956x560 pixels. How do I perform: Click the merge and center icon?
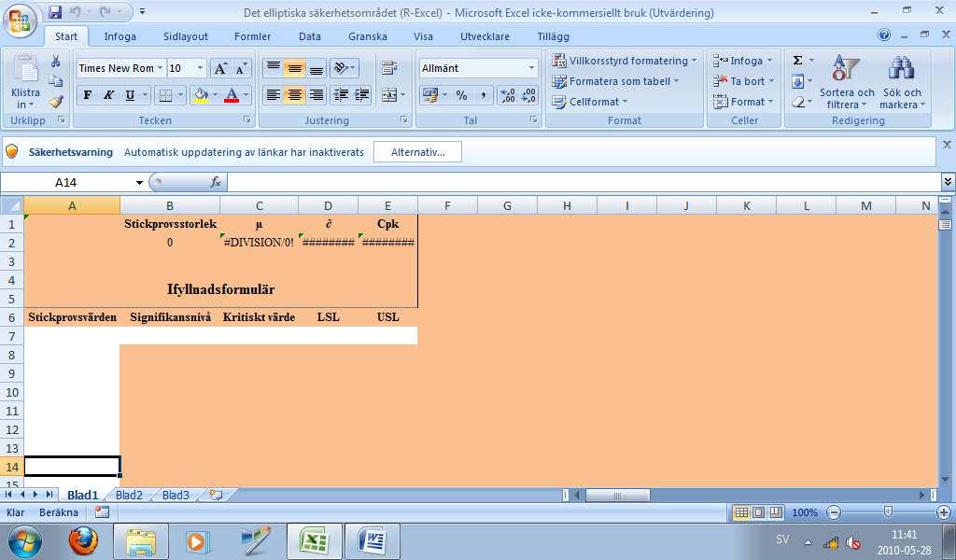pos(387,95)
